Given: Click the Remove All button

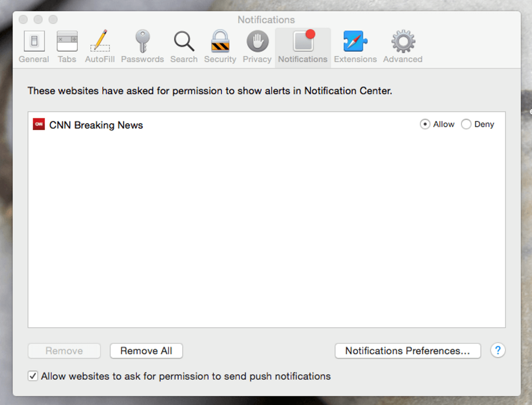Looking at the screenshot, I should click(x=146, y=351).
